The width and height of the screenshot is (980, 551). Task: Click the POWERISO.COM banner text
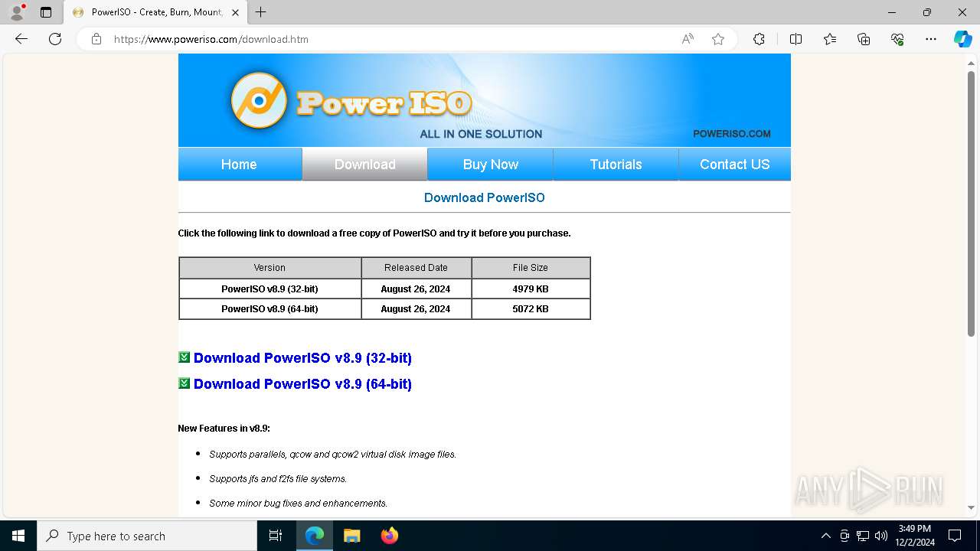coord(732,134)
